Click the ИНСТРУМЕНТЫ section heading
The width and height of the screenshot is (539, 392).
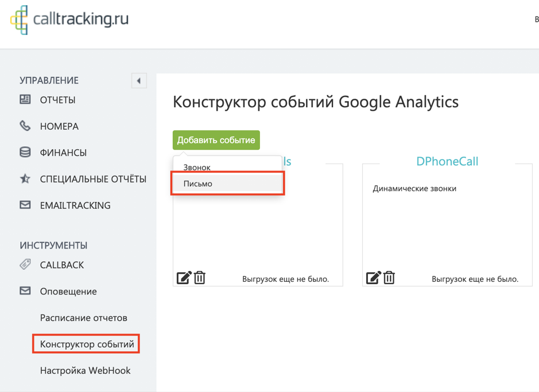(x=53, y=245)
